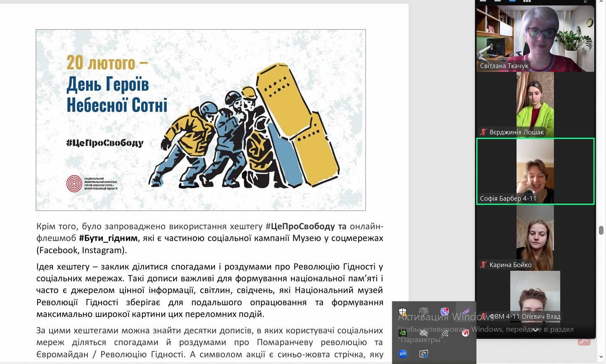Click the text "(Facebook, Instagram)."

tap(81, 250)
